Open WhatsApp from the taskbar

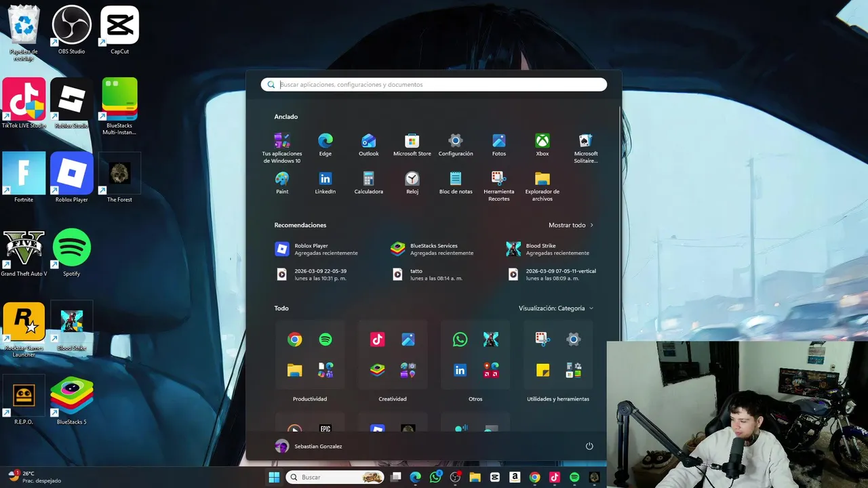pos(435,477)
